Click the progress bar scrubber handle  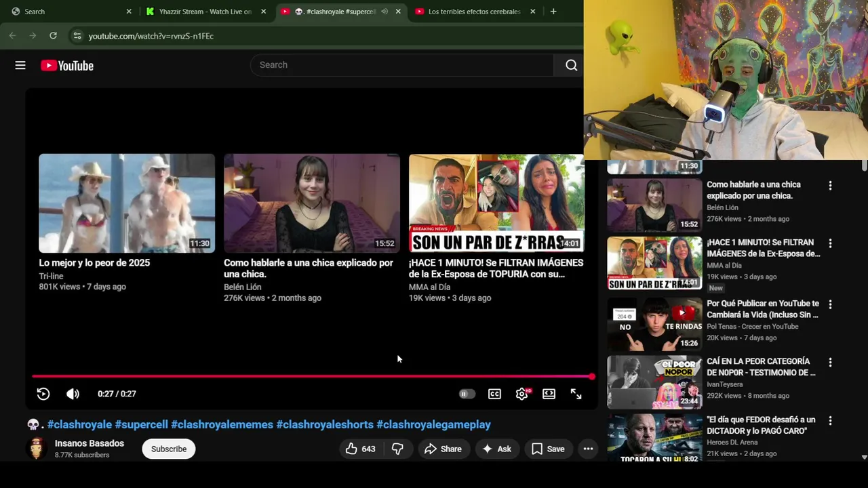point(591,376)
